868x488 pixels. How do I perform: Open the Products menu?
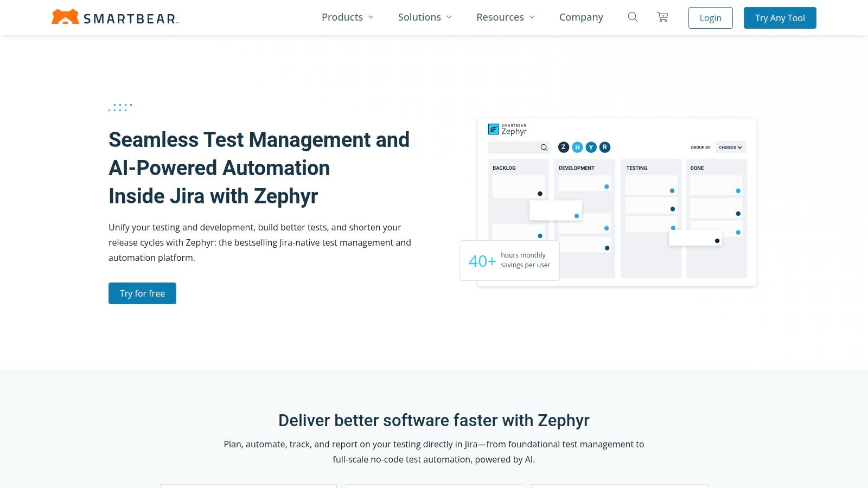coord(342,17)
